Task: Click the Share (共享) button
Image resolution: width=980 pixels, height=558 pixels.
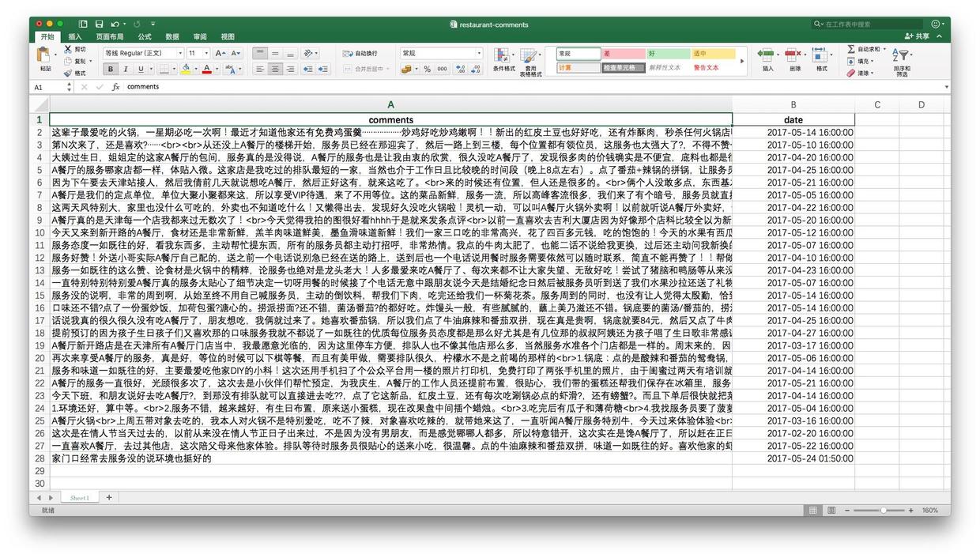Action: [917, 36]
